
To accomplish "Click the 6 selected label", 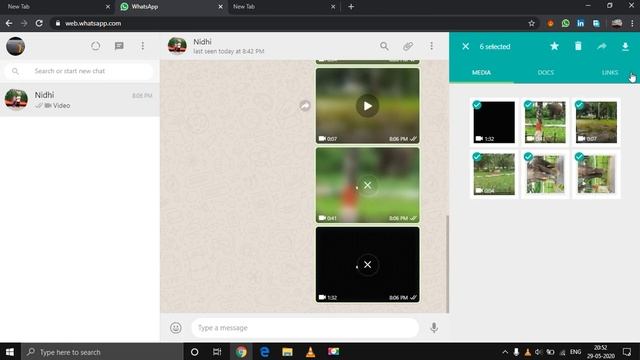I will (x=495, y=47).
